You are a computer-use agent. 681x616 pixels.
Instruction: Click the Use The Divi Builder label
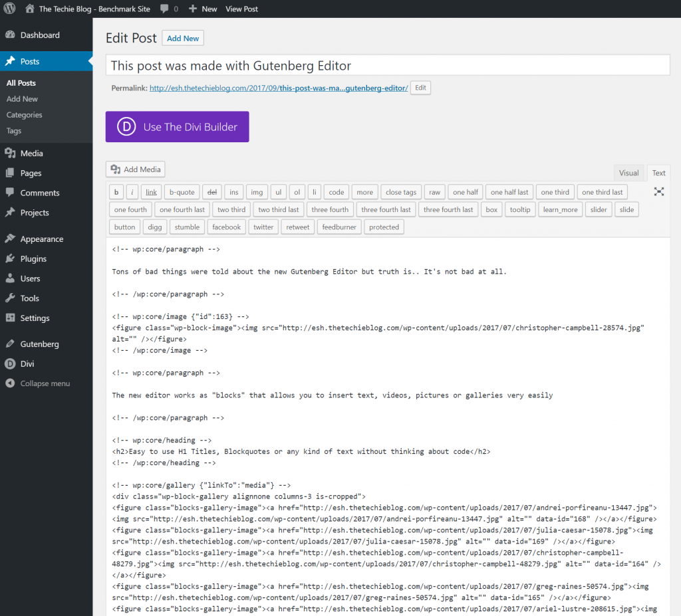coord(190,127)
